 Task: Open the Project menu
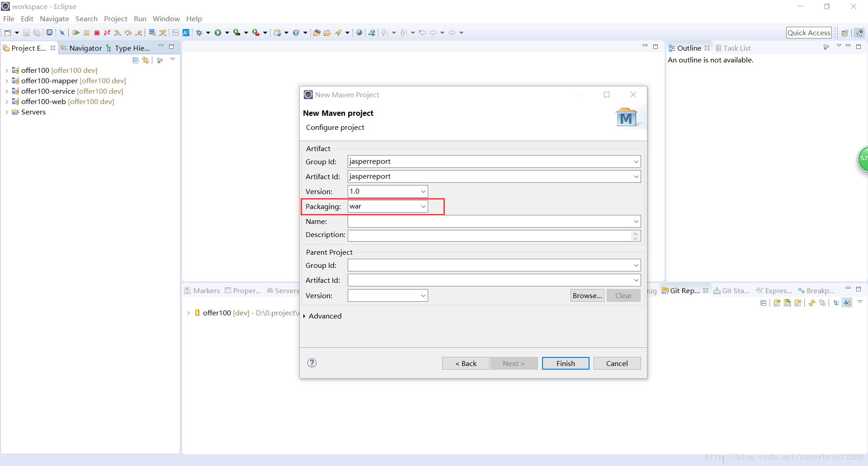[116, 19]
